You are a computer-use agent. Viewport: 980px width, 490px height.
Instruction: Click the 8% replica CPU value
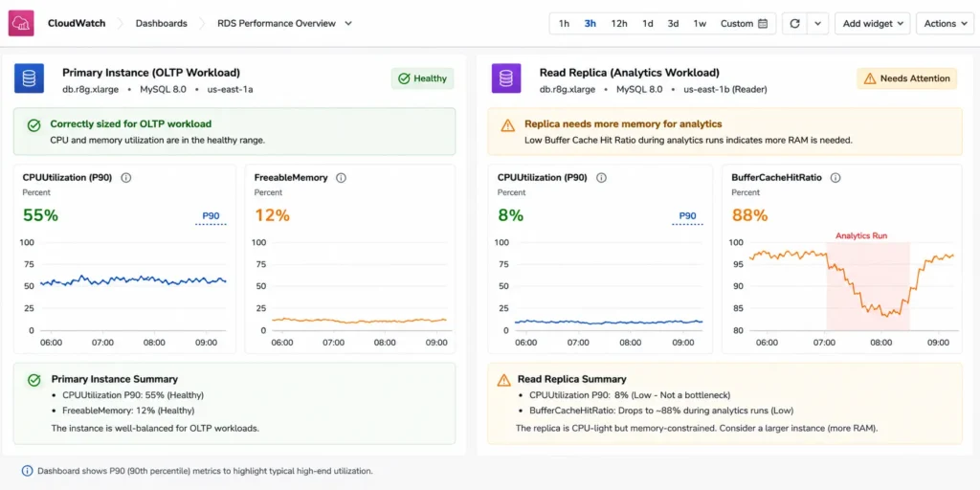(511, 215)
